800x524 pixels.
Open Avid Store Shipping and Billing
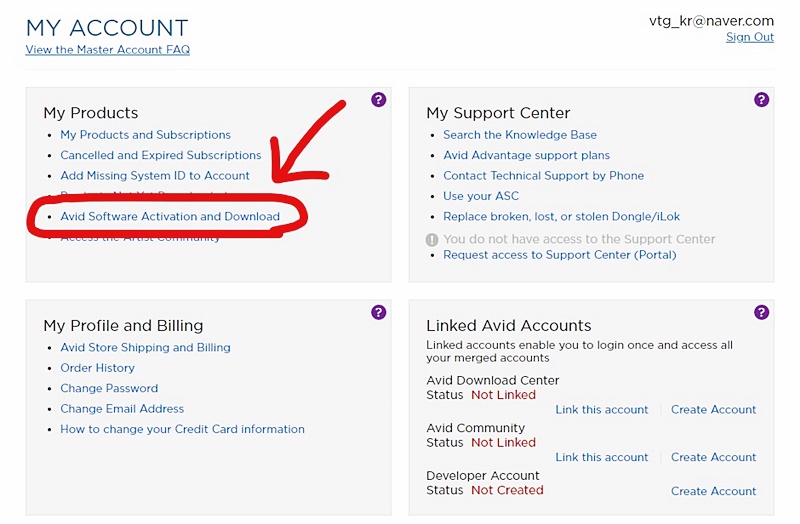tap(145, 347)
